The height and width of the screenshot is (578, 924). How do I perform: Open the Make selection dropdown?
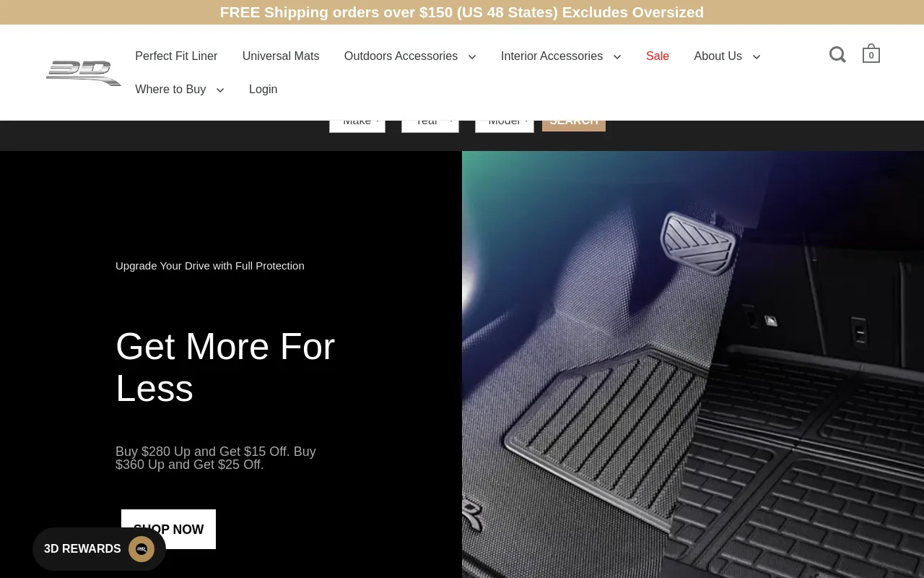click(357, 125)
